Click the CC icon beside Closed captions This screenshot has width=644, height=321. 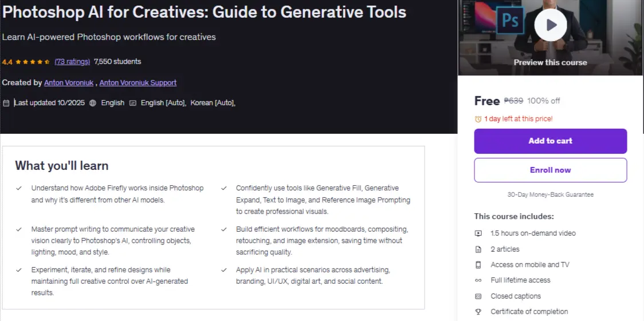click(478, 296)
